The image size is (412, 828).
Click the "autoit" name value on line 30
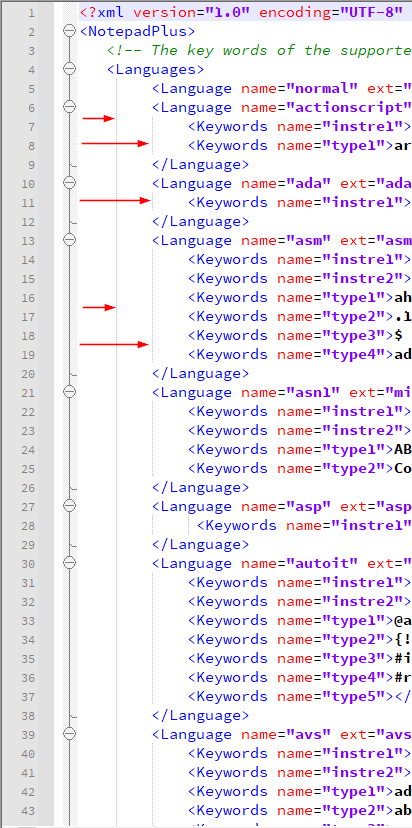tap(322, 564)
